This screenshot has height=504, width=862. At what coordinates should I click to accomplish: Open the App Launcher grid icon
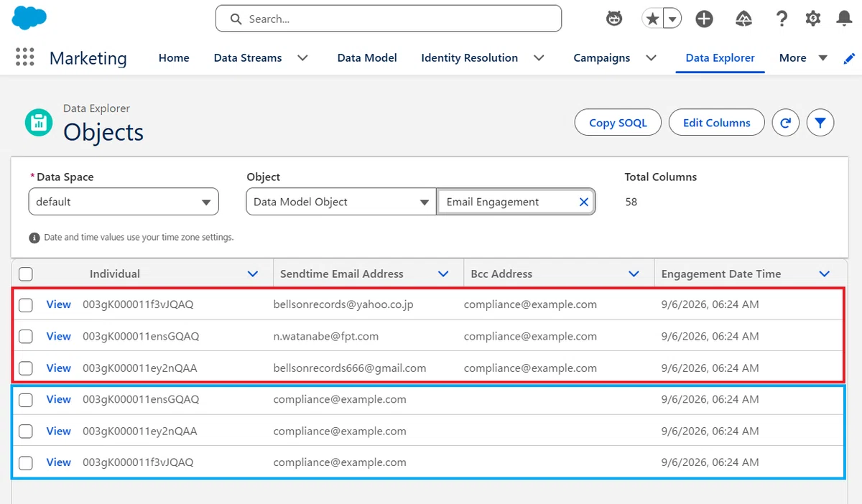(x=24, y=57)
